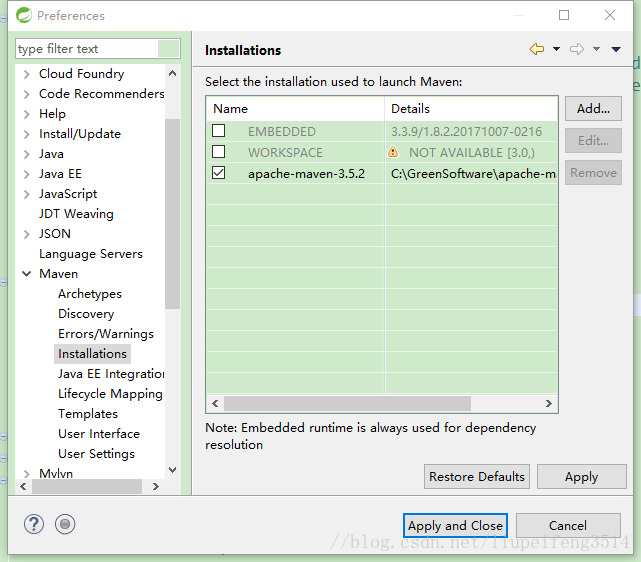Expand the Java tree node
Screen dimensions: 641x562
pyautogui.click(x=27, y=154)
